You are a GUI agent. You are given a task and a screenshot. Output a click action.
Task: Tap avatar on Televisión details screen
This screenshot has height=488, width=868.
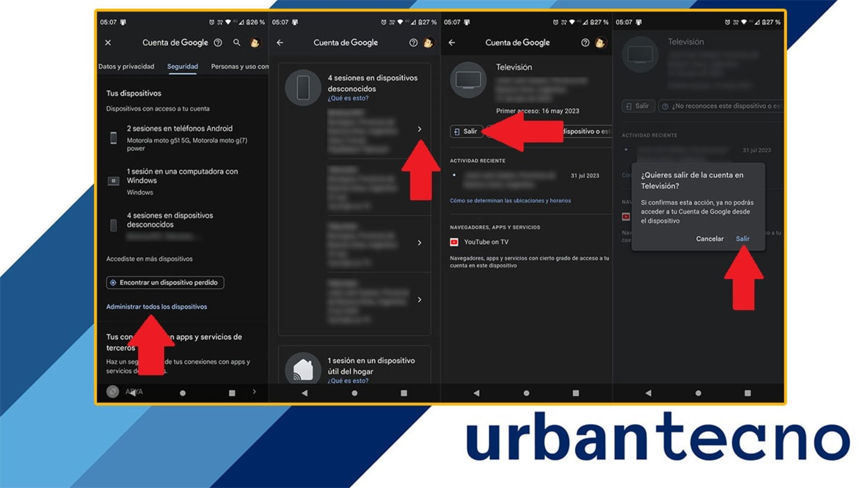pos(600,43)
